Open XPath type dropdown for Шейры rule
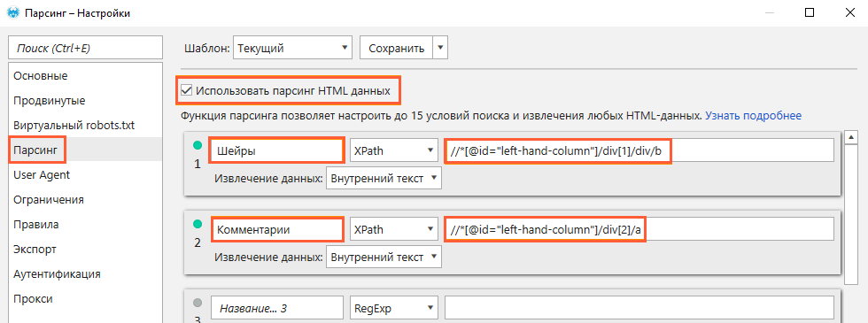Image resolution: width=868 pixels, height=323 pixels. point(393,151)
